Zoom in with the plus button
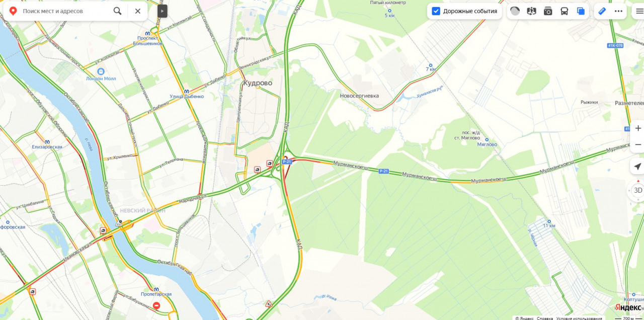 638,128
